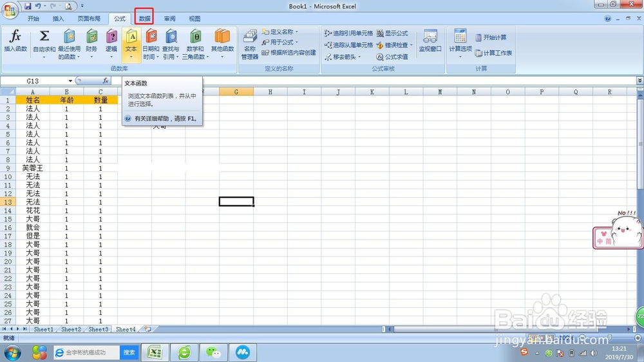Click Calculate Sheet (计算工作表)
The width and height of the screenshot is (644, 362).
pos(494,53)
